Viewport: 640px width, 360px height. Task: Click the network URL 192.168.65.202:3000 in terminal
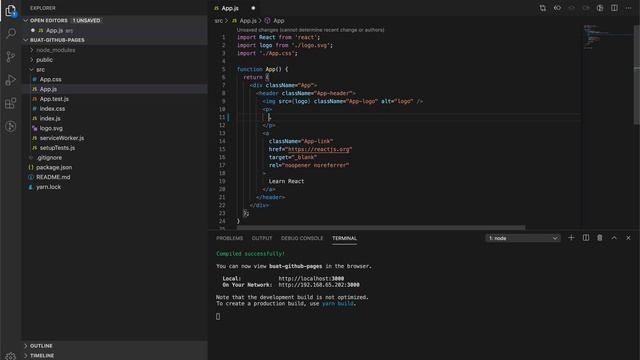pyautogui.click(x=319, y=284)
